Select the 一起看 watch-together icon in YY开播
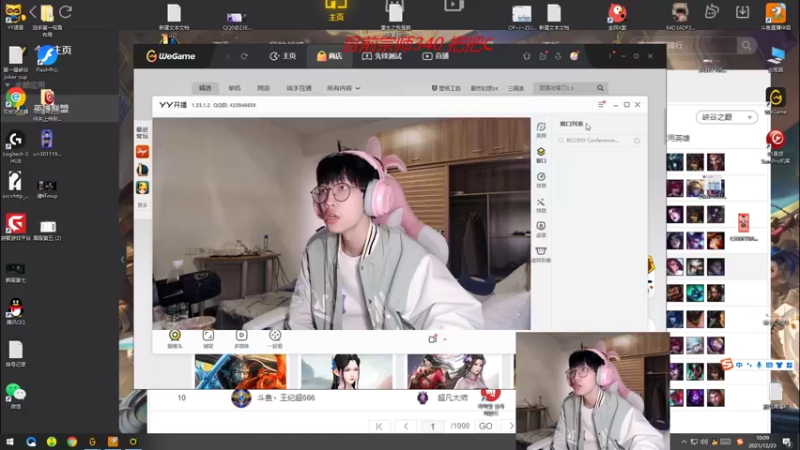The image size is (800, 450). [x=275, y=338]
